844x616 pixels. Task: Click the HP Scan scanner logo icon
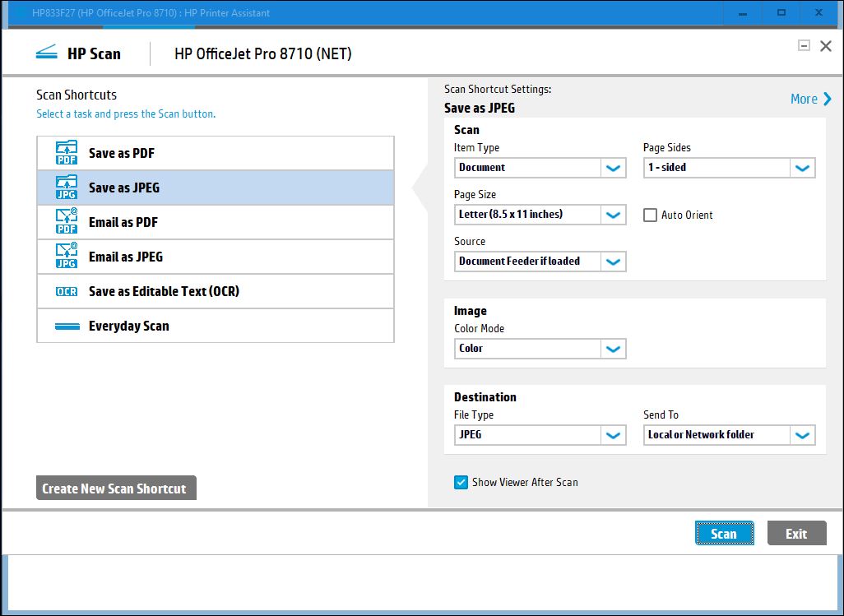point(47,53)
